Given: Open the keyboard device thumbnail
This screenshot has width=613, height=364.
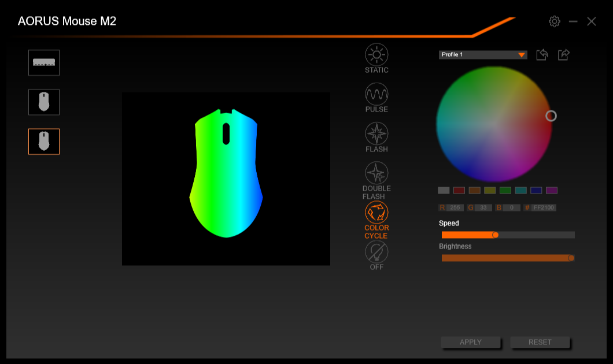Looking at the screenshot, I should click(x=44, y=62).
